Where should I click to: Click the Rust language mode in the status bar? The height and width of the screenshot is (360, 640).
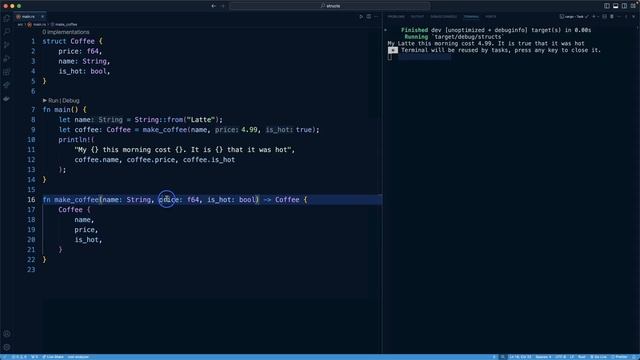pos(582,357)
